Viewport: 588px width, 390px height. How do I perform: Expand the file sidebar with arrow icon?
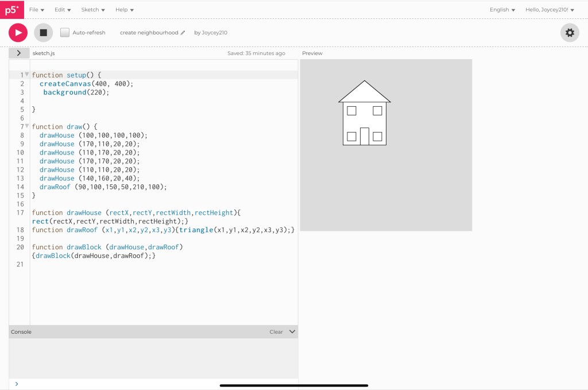coord(19,53)
